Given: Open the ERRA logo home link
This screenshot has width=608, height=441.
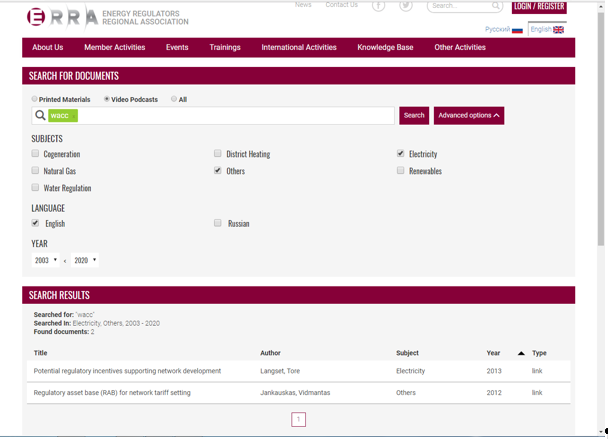Looking at the screenshot, I should (107, 17).
